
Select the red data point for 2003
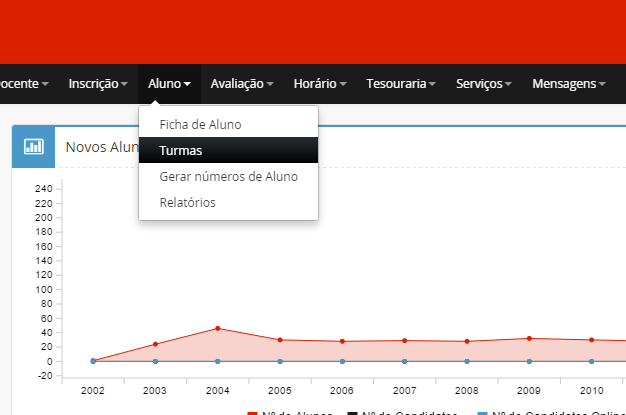[x=156, y=344]
